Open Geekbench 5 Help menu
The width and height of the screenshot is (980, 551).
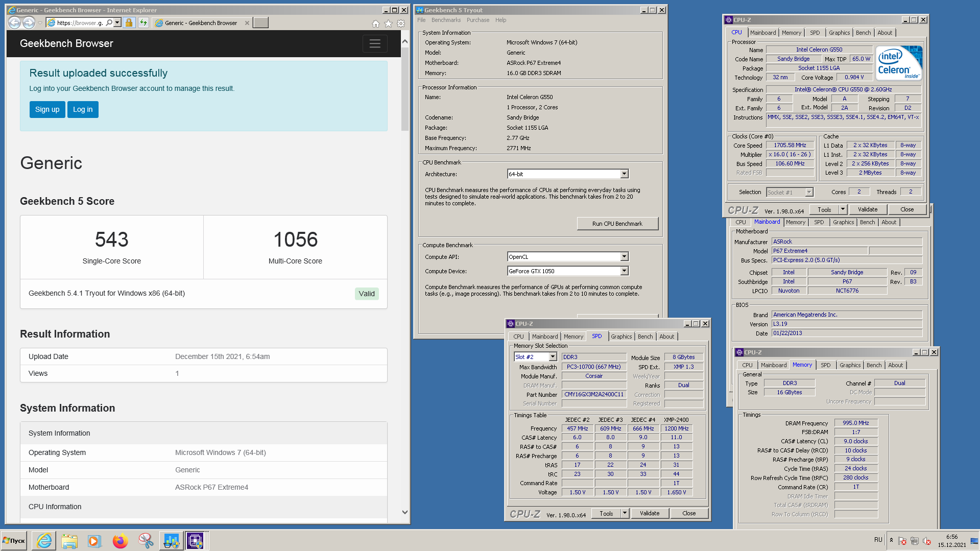coord(501,20)
